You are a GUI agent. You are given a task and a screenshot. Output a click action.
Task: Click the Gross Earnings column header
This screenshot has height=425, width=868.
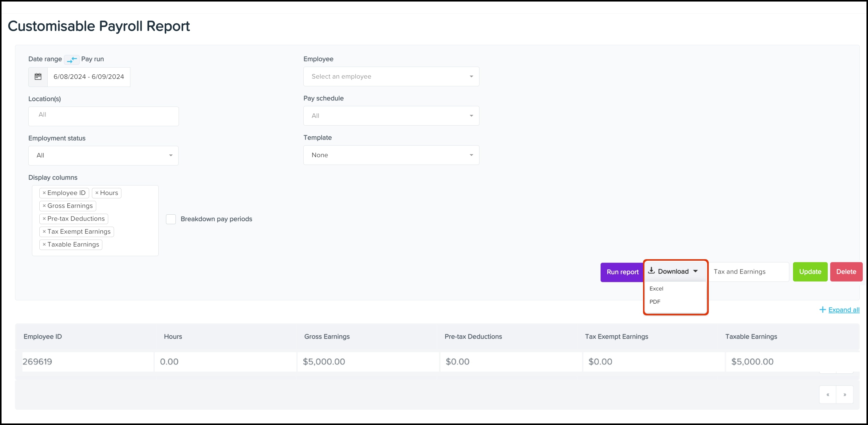327,337
